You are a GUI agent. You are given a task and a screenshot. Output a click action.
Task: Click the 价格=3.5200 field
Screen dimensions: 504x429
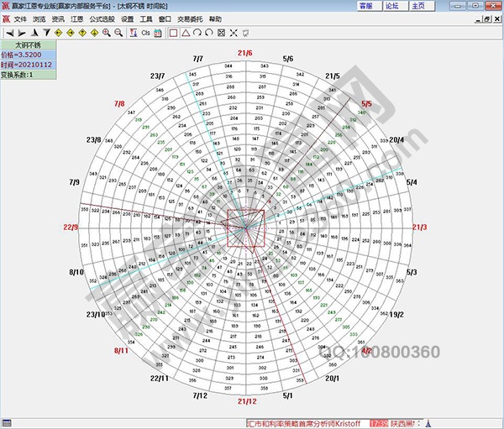tap(28, 55)
